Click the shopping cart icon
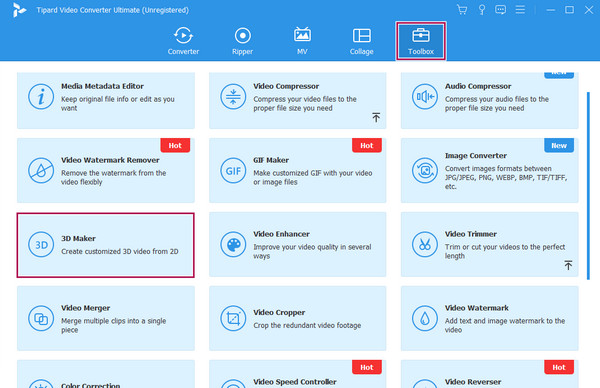This screenshot has height=388, width=600. pos(462,10)
